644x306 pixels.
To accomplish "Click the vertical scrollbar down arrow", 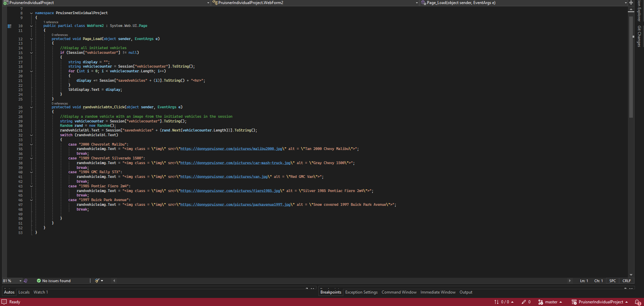I will [631, 275].
